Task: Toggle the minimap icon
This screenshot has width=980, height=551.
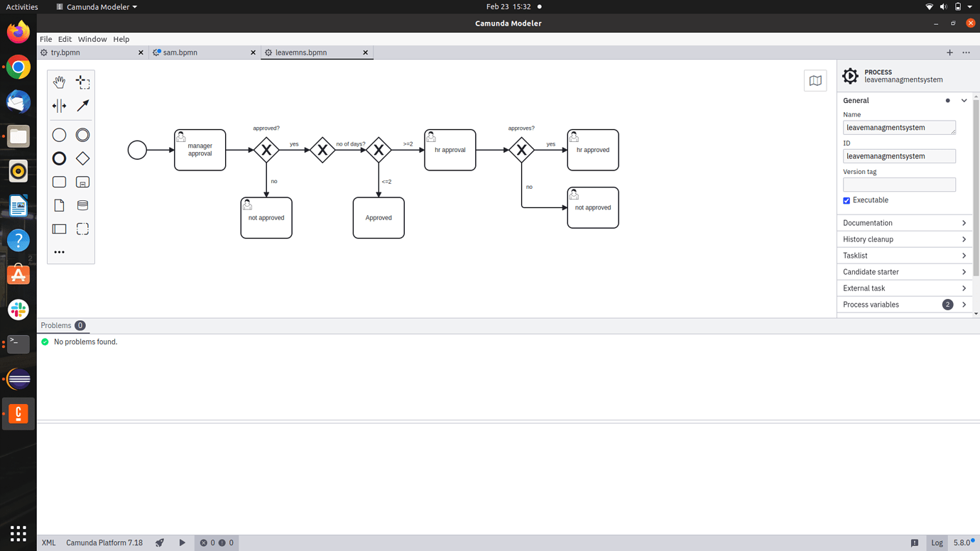Action: coord(815,81)
